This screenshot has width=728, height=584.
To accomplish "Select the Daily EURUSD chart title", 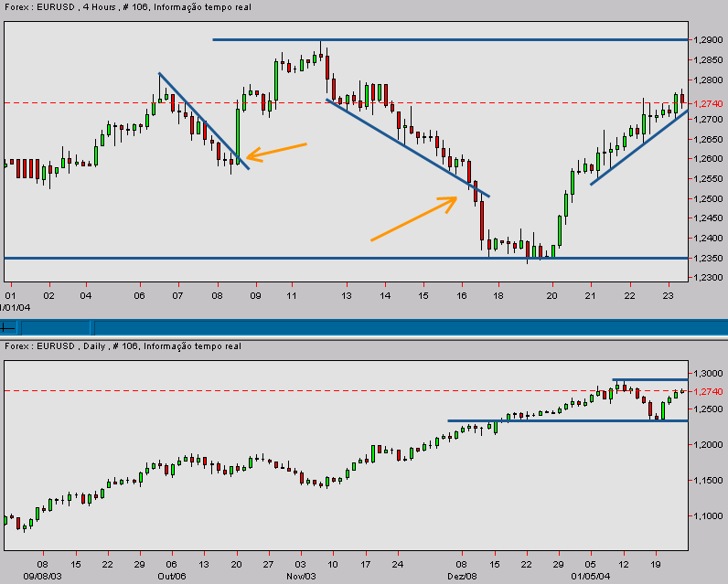I will point(123,346).
